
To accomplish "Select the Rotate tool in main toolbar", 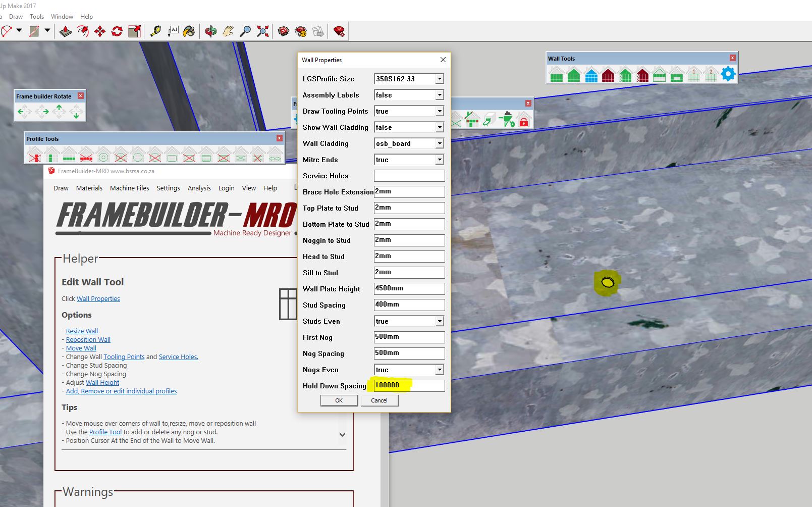I will coord(117,31).
